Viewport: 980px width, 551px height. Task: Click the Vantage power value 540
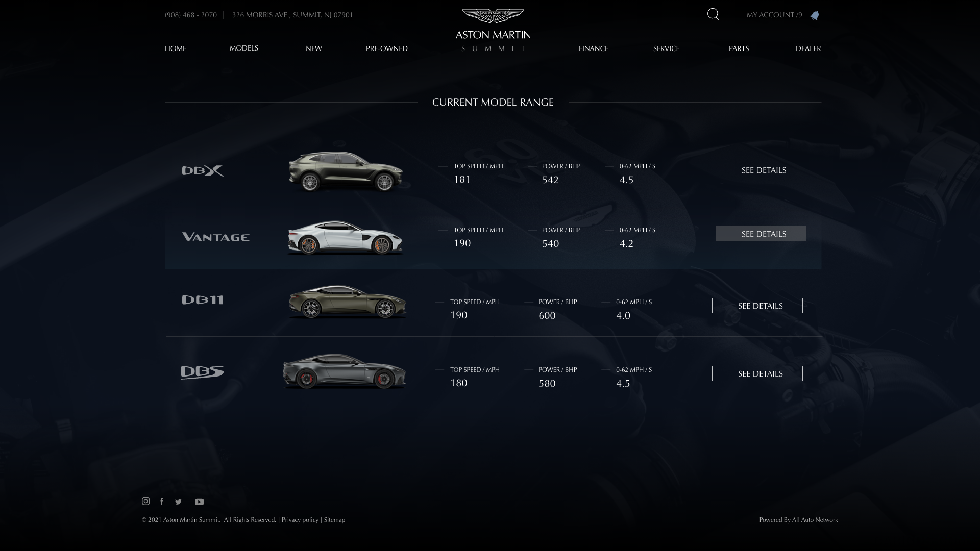pos(551,243)
